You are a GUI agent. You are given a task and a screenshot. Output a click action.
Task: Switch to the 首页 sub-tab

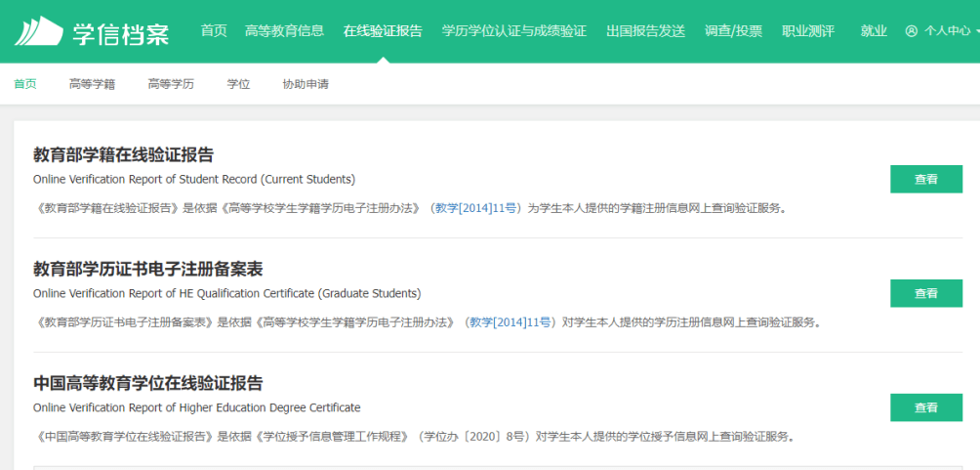(25, 84)
